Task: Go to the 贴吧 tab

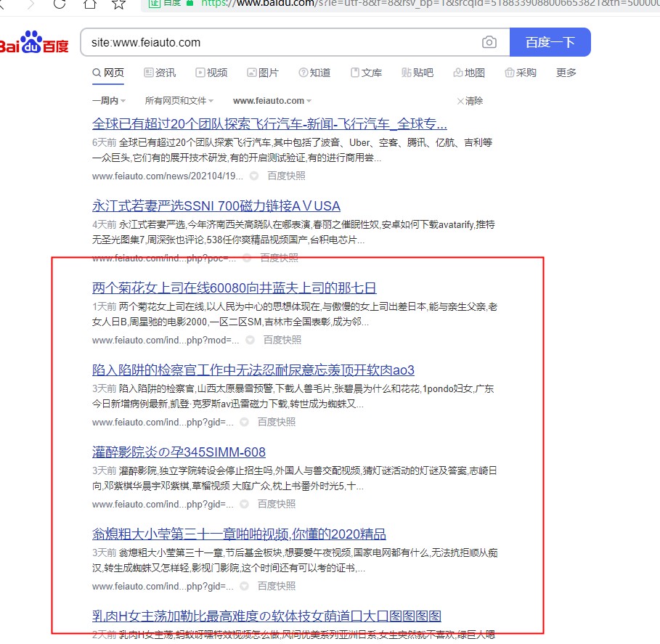Action: point(417,73)
